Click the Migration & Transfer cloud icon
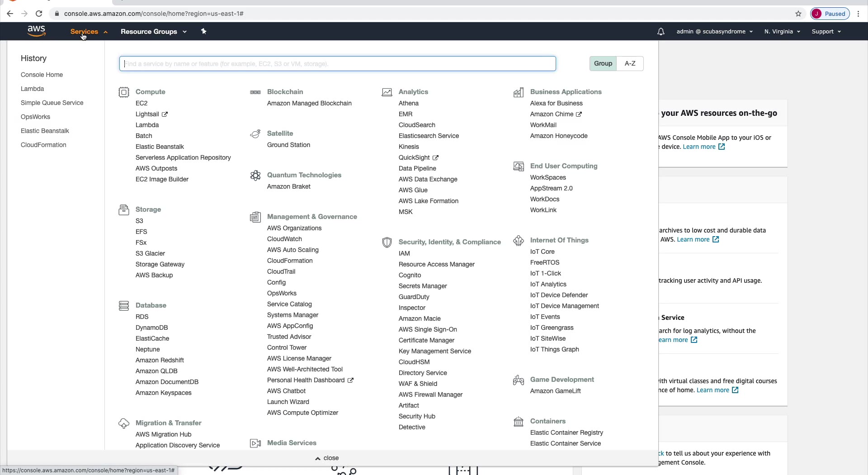 (124, 423)
